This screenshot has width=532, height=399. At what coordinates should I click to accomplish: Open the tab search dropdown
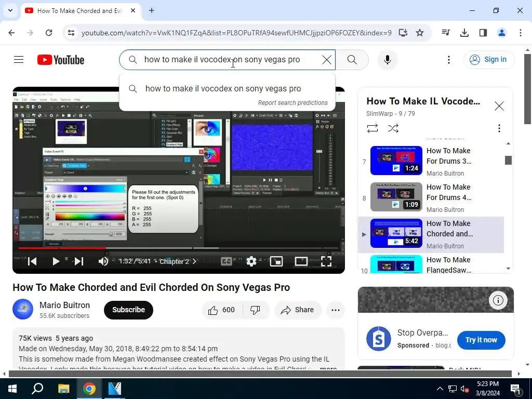click(10, 10)
